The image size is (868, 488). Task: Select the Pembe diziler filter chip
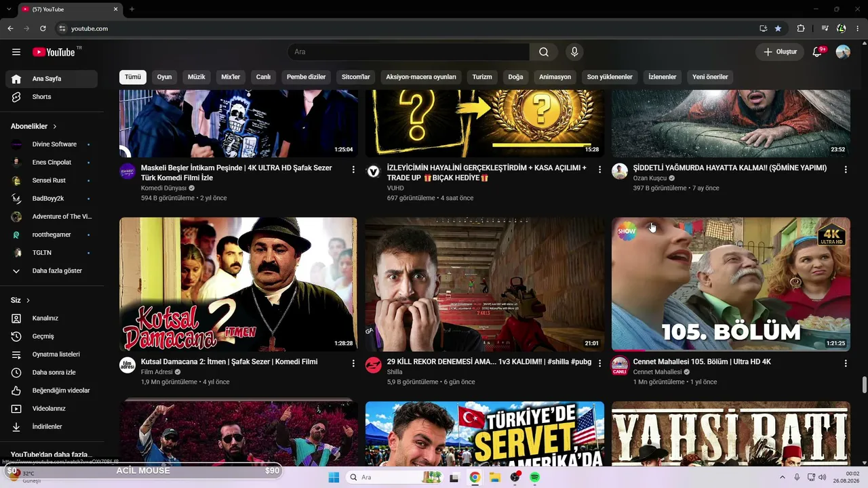tap(307, 77)
